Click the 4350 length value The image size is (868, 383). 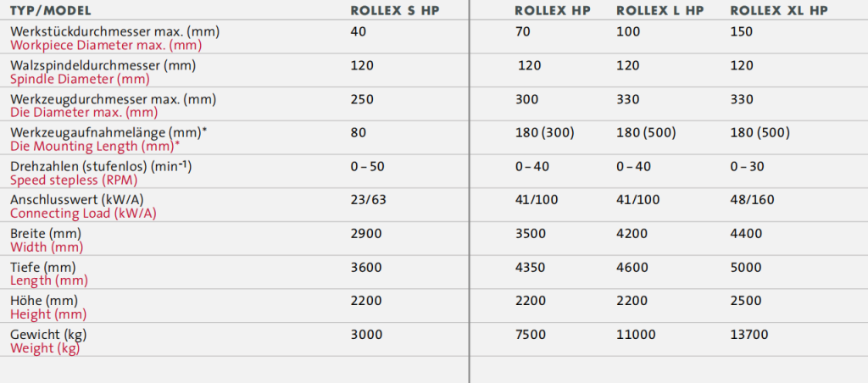pos(531,267)
